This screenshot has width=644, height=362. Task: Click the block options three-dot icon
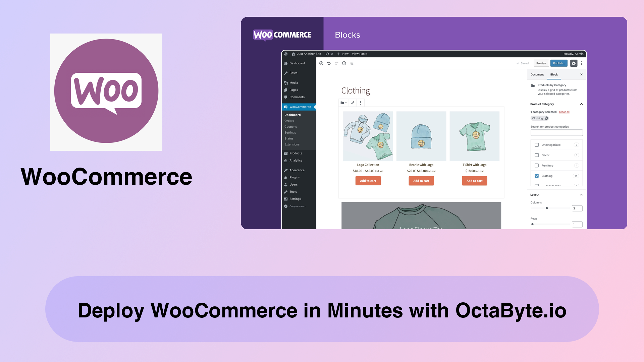[361, 102]
